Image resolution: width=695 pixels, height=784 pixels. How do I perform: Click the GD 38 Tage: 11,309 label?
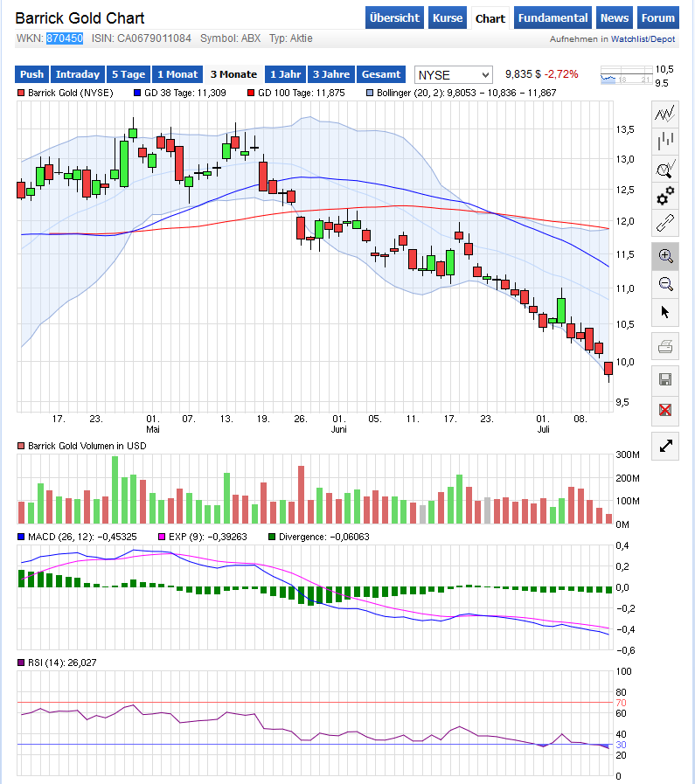tap(185, 93)
